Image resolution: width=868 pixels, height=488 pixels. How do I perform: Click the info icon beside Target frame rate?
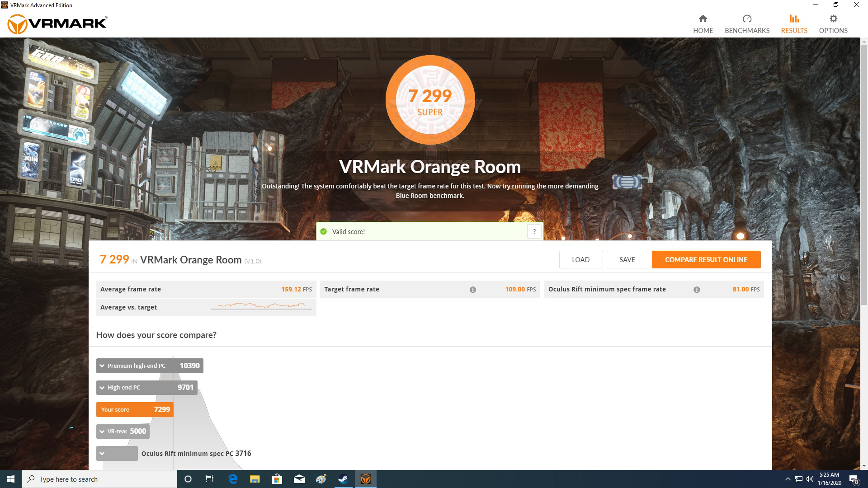pyautogui.click(x=473, y=289)
